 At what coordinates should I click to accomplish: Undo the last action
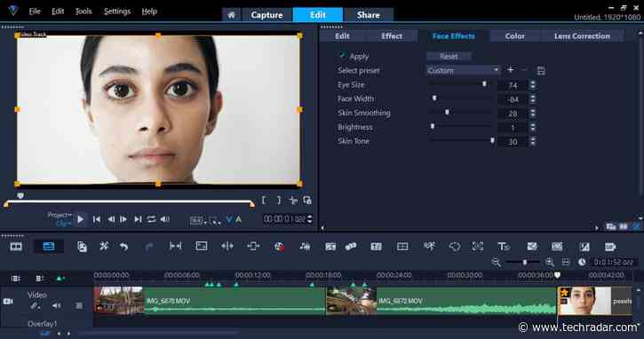click(123, 247)
